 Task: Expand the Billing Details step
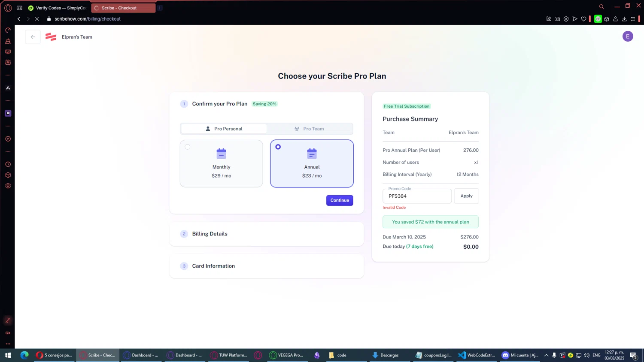click(x=267, y=234)
